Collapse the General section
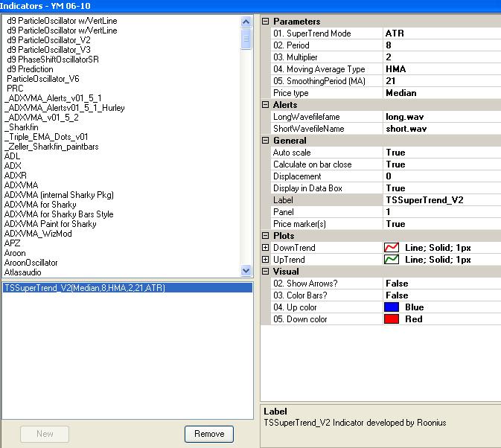This screenshot has height=448, width=501. click(x=265, y=141)
